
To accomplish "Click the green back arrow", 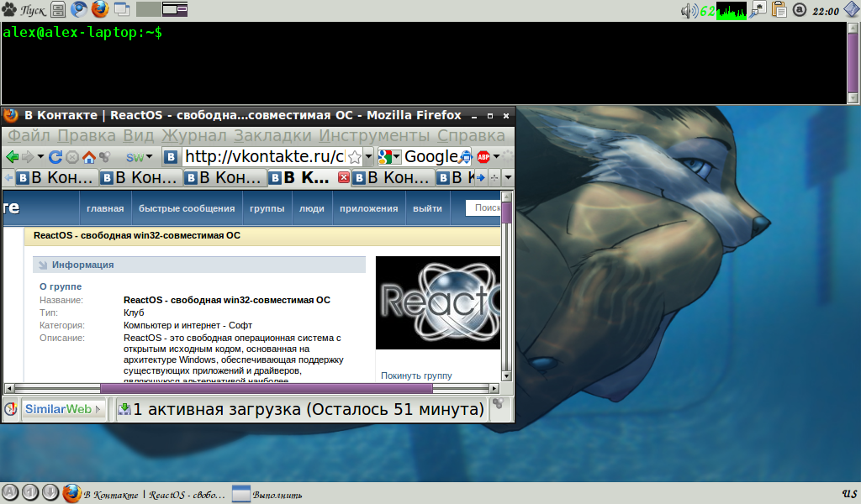I will pyautogui.click(x=13, y=157).
